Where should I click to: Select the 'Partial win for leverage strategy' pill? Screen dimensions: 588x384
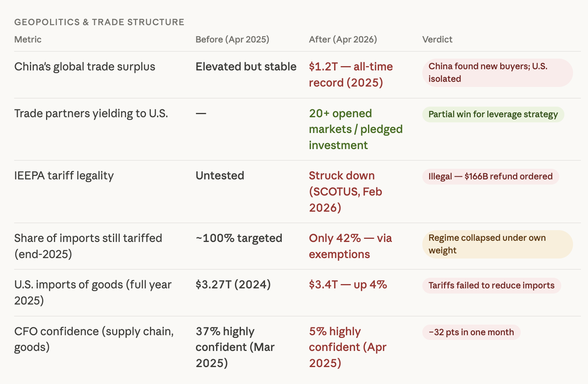click(x=493, y=114)
